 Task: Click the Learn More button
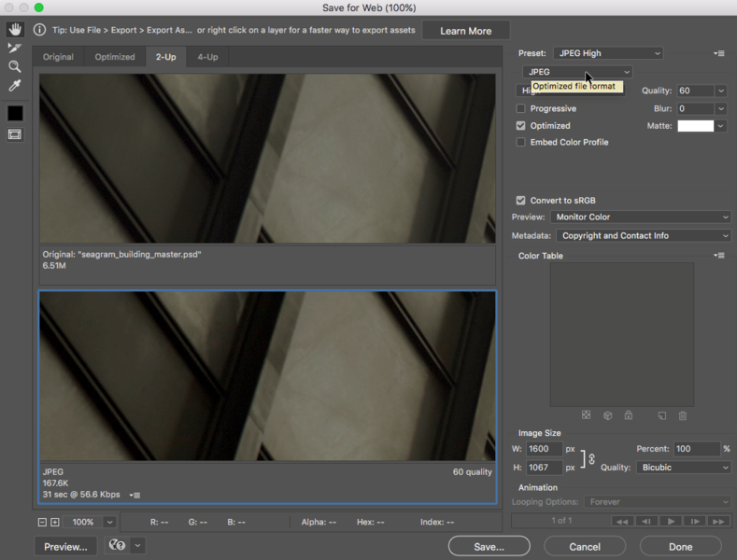(465, 31)
